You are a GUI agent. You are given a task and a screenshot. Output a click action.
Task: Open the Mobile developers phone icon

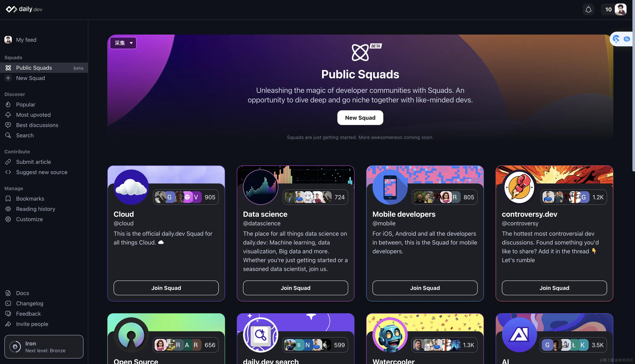click(390, 187)
